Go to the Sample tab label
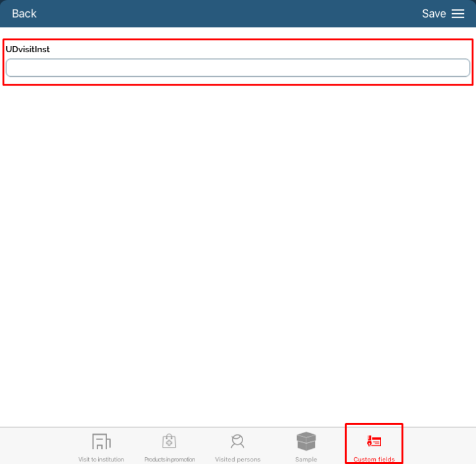 (306, 460)
